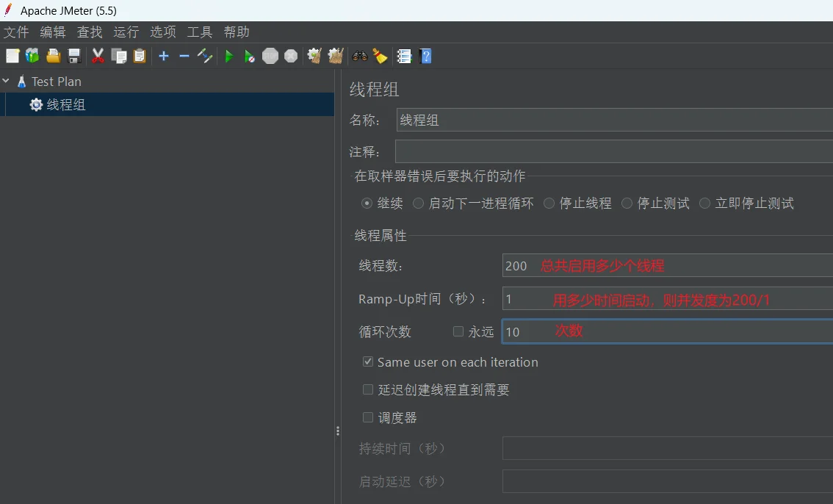Open Search with binoculars icon
This screenshot has width=833, height=504.
click(x=360, y=56)
